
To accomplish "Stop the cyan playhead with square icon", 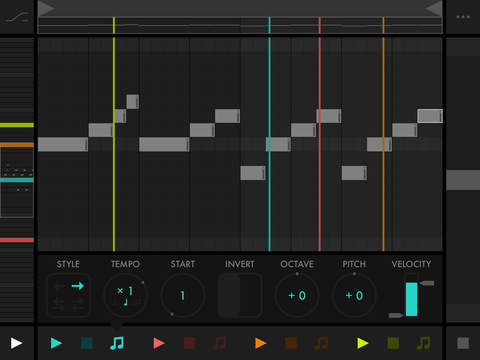I will (x=87, y=343).
